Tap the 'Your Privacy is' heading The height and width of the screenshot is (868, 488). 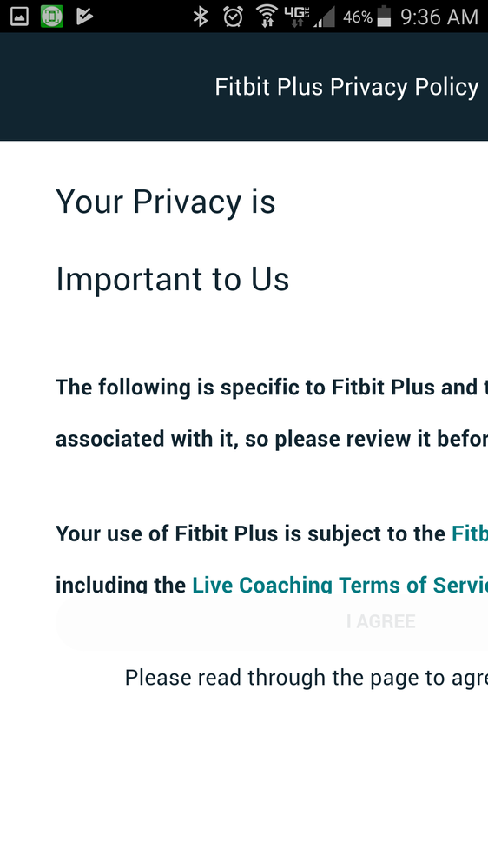166,202
